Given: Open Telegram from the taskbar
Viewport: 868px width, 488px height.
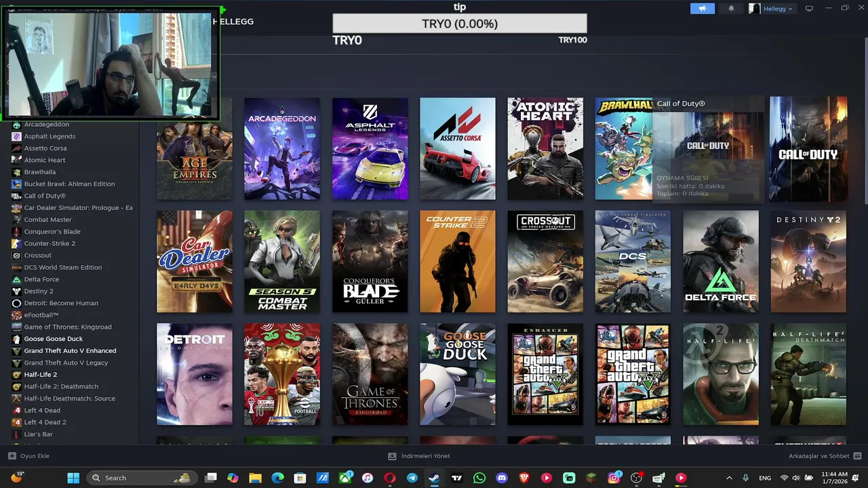Looking at the screenshot, I should pos(412,478).
